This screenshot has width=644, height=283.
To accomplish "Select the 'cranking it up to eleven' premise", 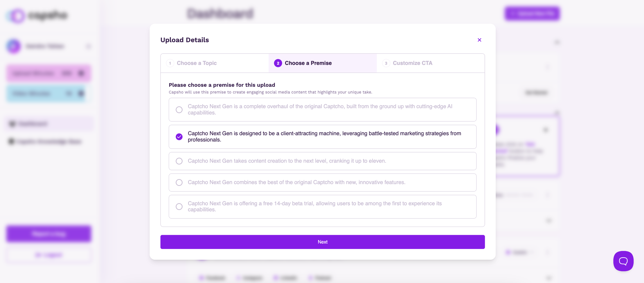I will 179,161.
